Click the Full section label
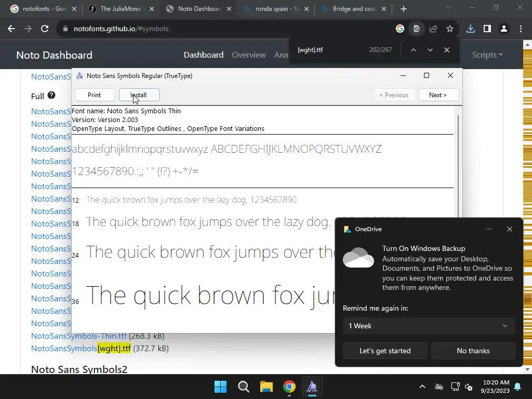This screenshot has height=399, width=532. tap(37, 96)
